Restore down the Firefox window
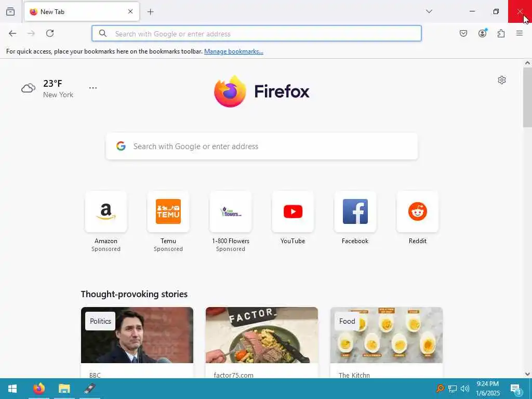 (x=496, y=11)
